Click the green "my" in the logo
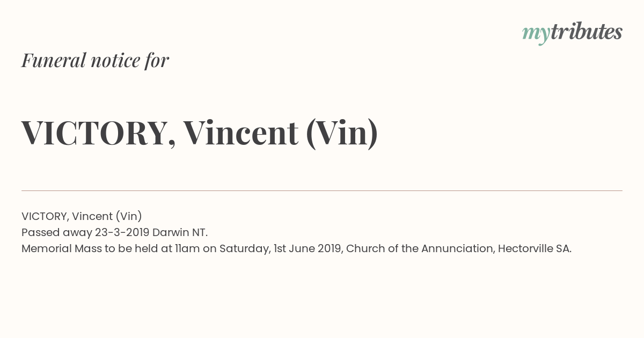The image size is (644, 338). coord(536,35)
